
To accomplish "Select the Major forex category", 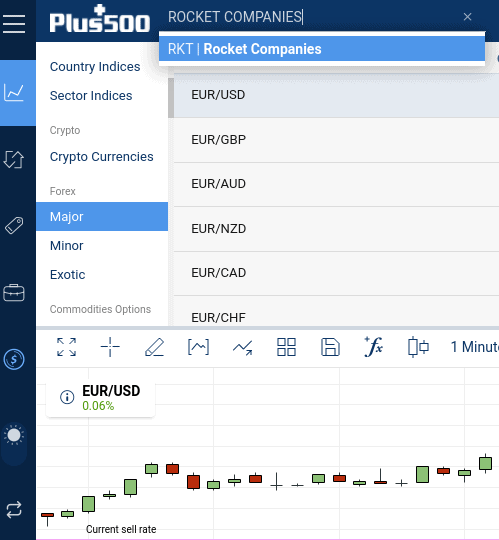I will 102,217.
